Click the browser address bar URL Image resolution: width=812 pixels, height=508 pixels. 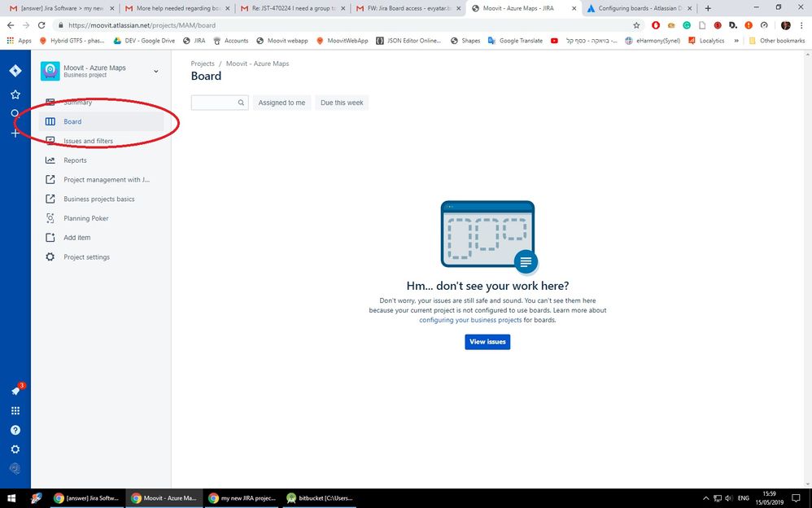(x=142, y=25)
